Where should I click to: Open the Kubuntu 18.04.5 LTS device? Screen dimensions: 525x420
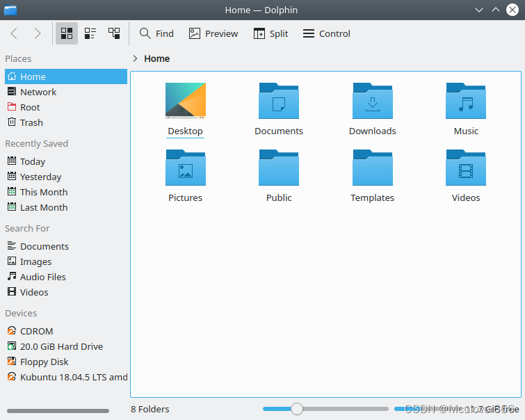tap(66, 377)
